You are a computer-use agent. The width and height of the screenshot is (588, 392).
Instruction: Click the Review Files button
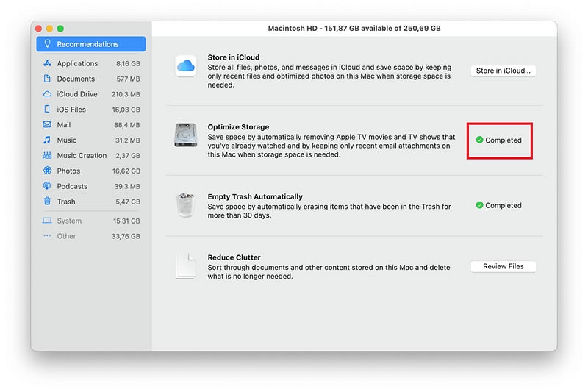[503, 266]
